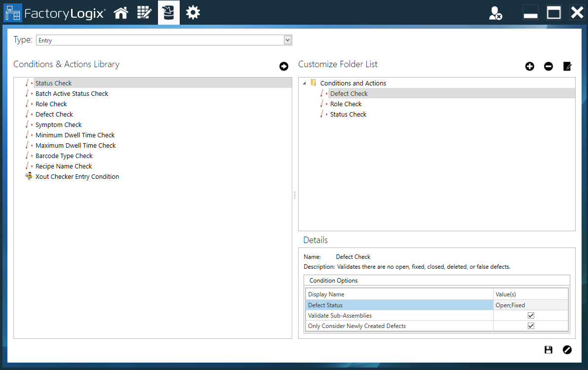This screenshot has height=370, width=588.
Task: Click the edit folder list icon
Action: 567,66
